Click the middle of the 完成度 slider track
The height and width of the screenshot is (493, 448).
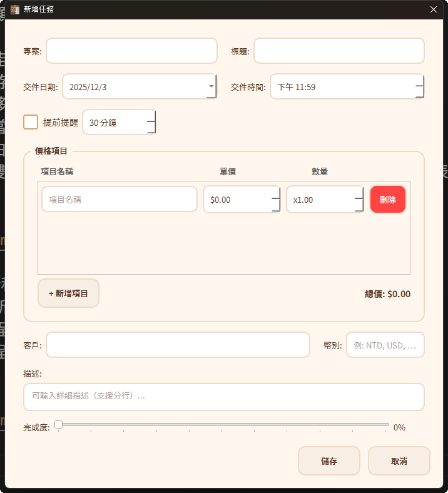pos(222,424)
